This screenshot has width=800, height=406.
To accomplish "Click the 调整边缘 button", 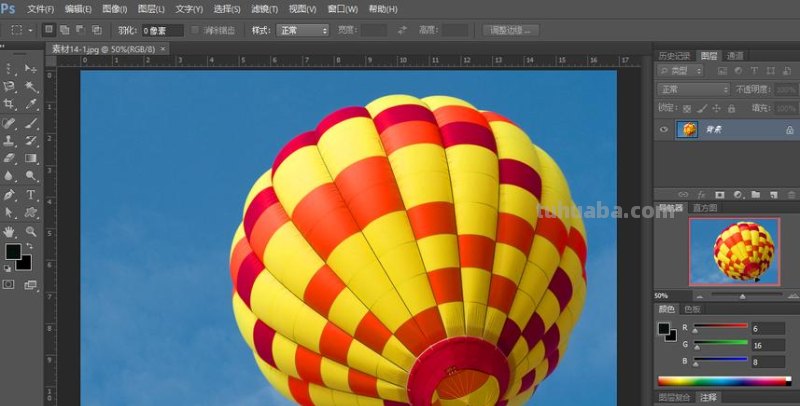I will click(x=510, y=30).
